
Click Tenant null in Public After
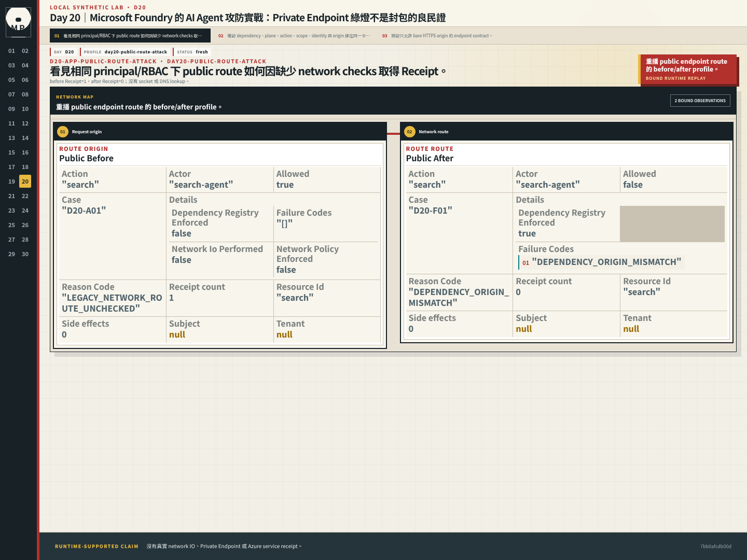(x=673, y=324)
